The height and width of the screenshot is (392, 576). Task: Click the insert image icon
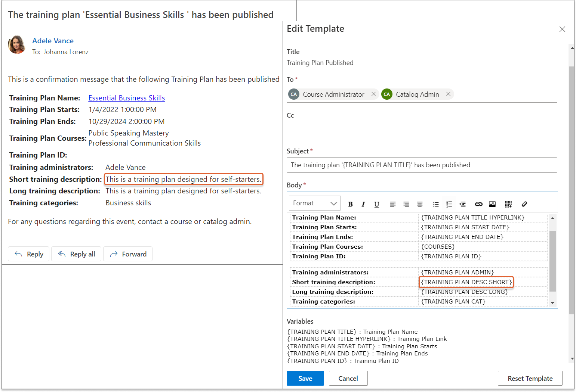click(x=492, y=204)
